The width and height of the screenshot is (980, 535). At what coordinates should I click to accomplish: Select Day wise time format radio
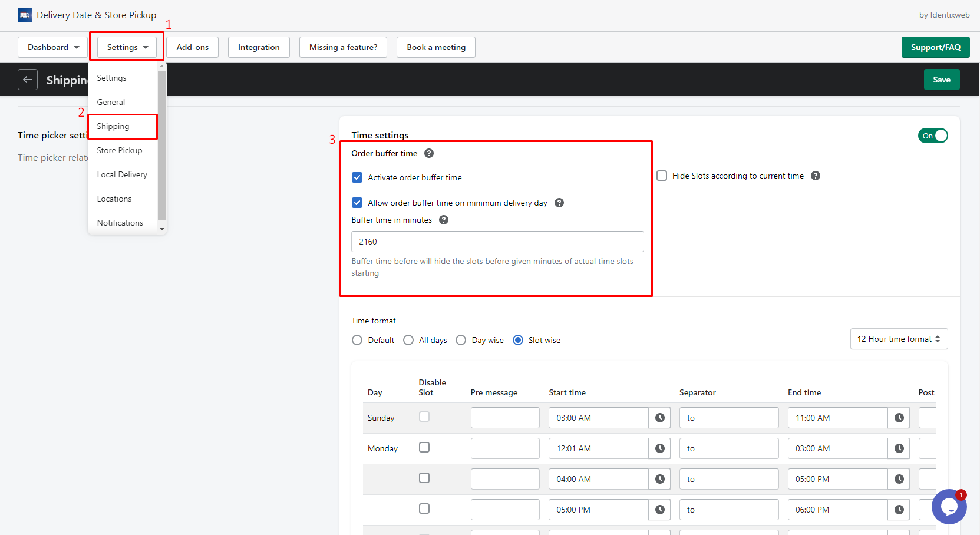[x=461, y=340]
